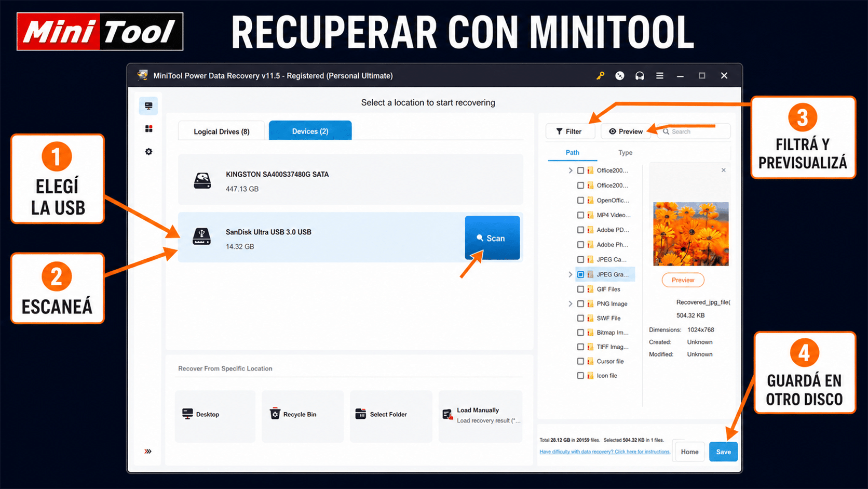Click the Load Manually icon
The height and width of the screenshot is (489, 868).
coord(447,414)
